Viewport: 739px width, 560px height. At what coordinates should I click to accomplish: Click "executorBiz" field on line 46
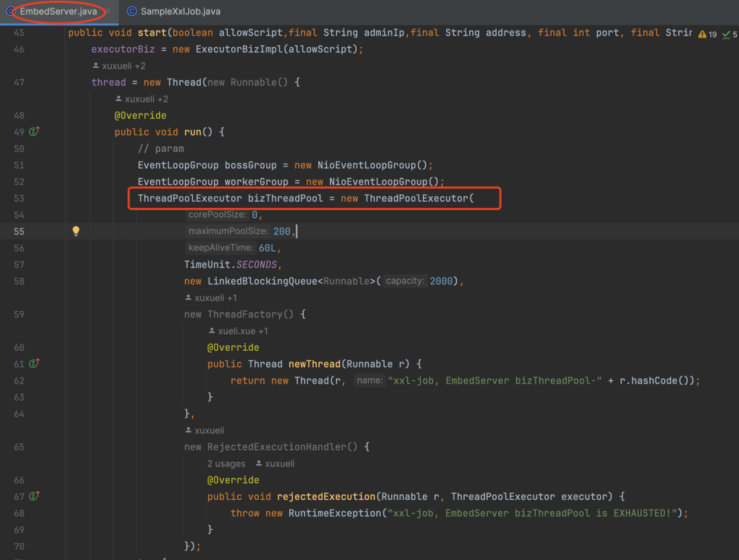pyautogui.click(x=123, y=49)
